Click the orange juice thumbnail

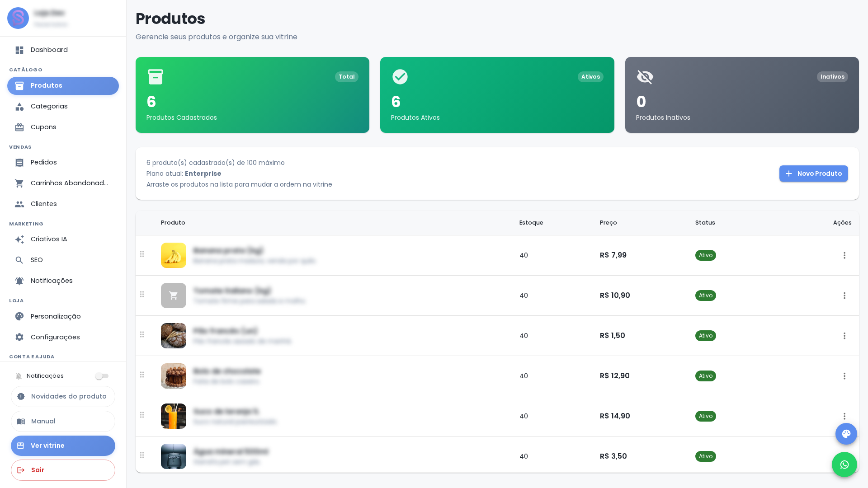point(174,416)
